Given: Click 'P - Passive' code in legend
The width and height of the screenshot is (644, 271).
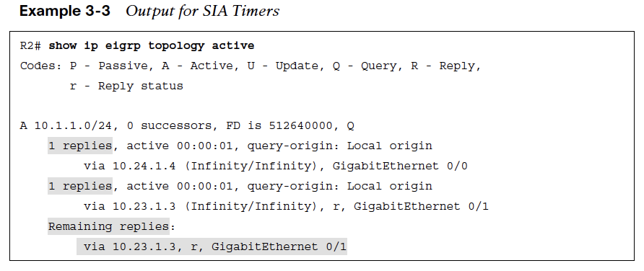Looking at the screenshot, I should [x=109, y=66].
